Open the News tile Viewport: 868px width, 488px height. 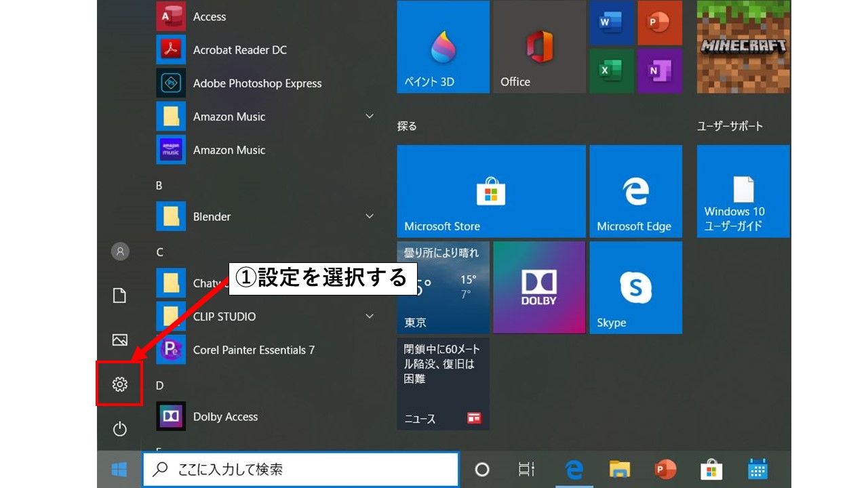[443, 384]
